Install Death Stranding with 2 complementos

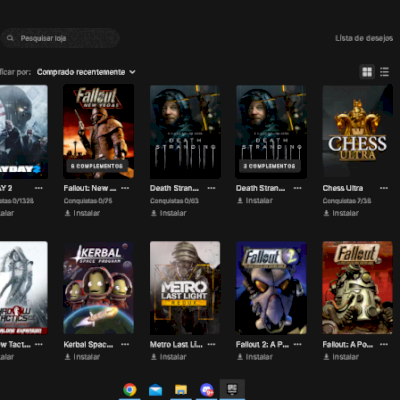click(255, 201)
